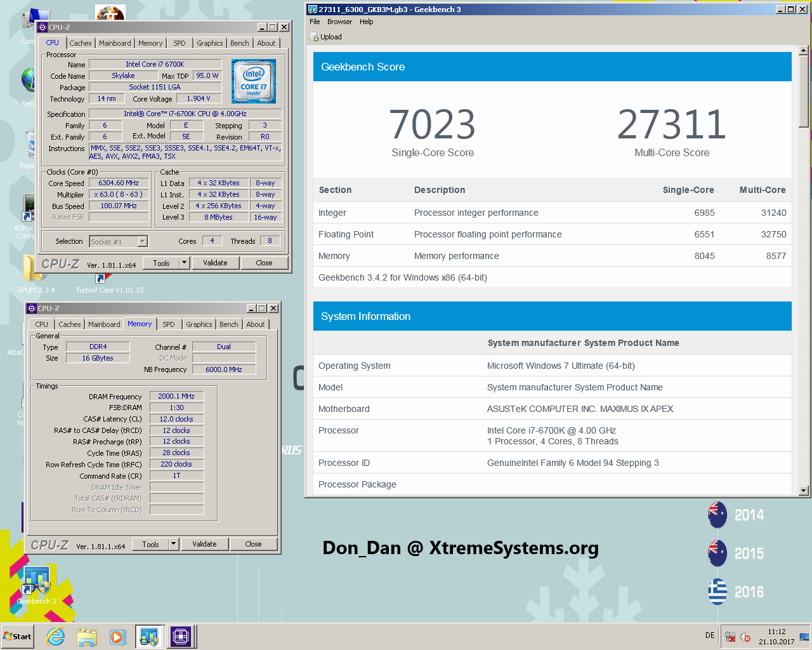Click the Level 3 cache 8 MBytes value
Image resolution: width=812 pixels, height=650 pixels.
(x=218, y=217)
